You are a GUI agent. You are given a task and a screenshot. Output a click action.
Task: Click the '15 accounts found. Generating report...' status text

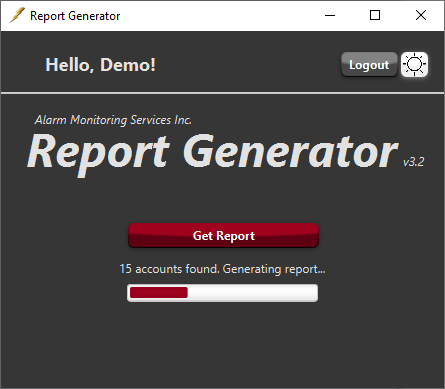pyautogui.click(x=222, y=269)
